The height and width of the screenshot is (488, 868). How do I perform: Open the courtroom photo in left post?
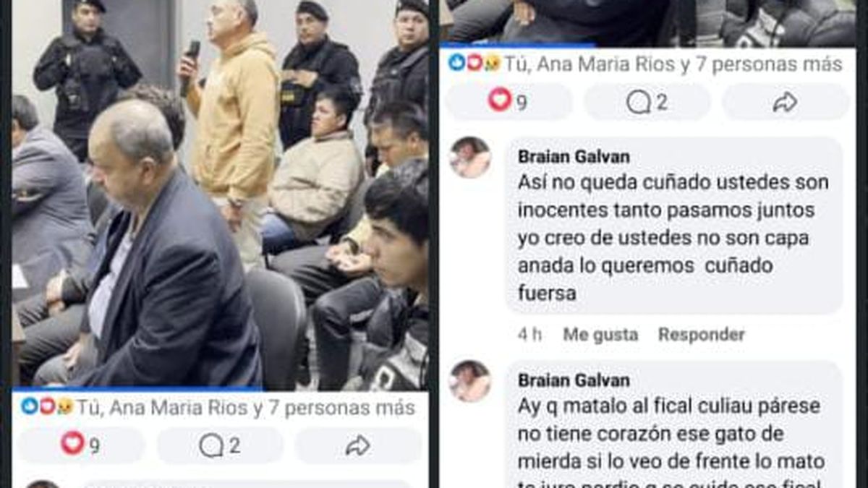tap(220, 194)
